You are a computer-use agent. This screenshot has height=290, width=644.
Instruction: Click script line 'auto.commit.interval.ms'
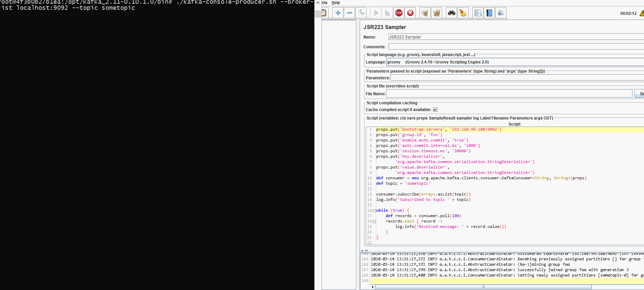tap(428, 146)
